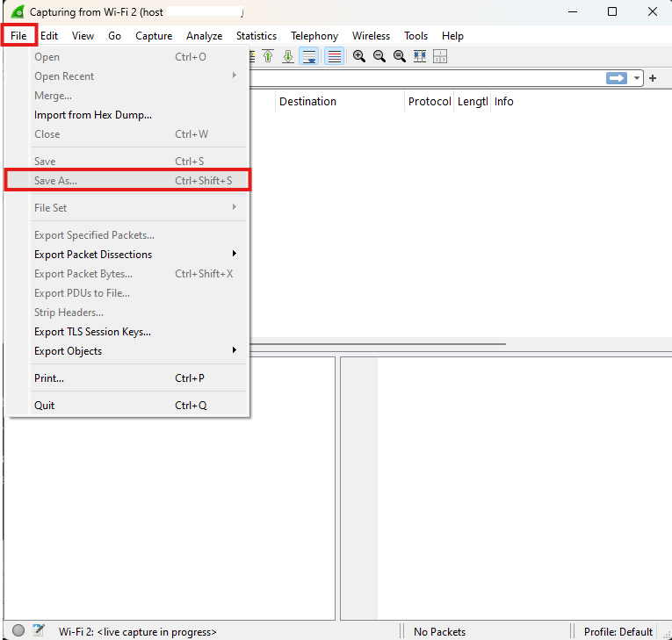Open the Help menu
Viewport: 672px width, 640px height.
pos(452,35)
